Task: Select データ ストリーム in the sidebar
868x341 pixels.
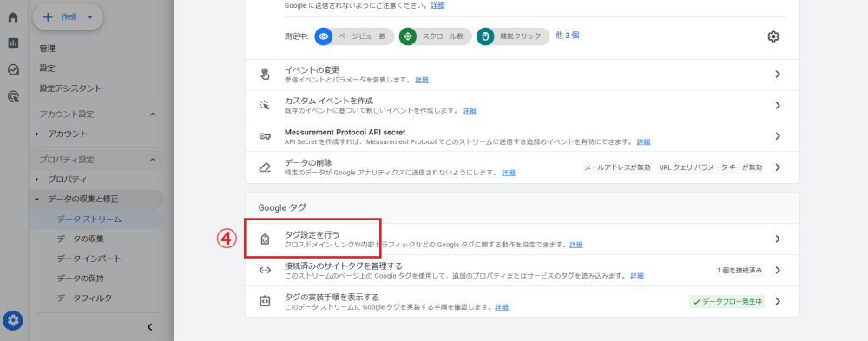Action: tap(89, 220)
